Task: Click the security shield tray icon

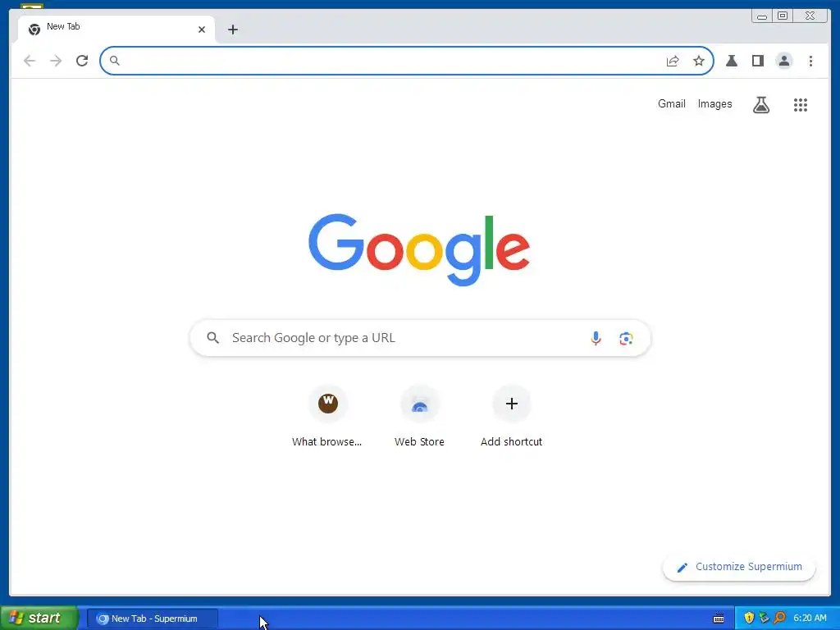Action: [x=749, y=618]
